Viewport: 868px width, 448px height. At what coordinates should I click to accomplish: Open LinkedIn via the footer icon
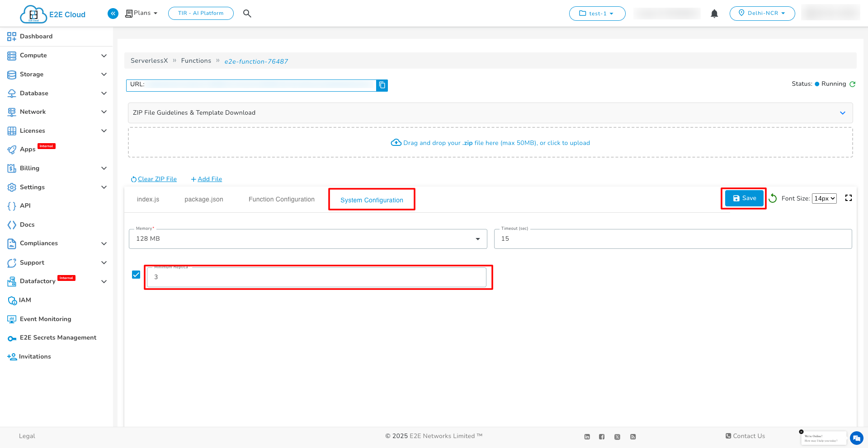pos(587,436)
